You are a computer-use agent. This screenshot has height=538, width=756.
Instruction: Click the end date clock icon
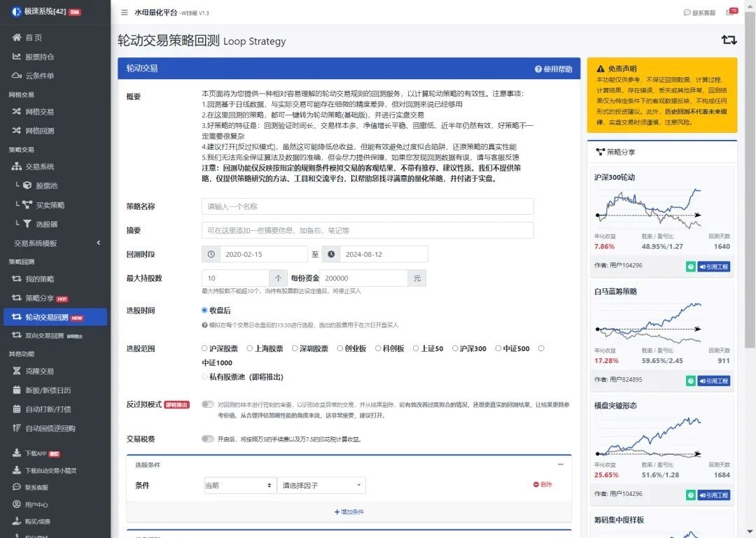point(331,254)
